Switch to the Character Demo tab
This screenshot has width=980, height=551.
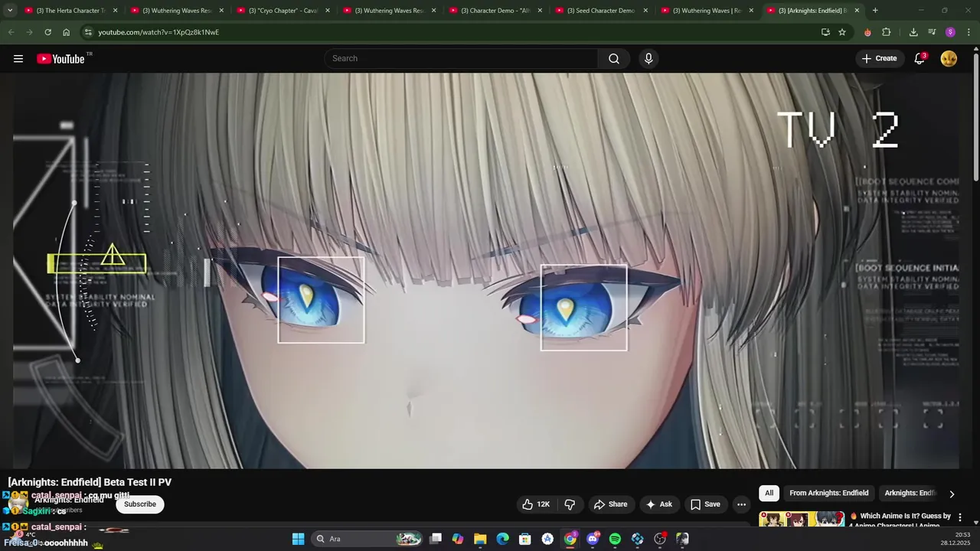coord(496,11)
